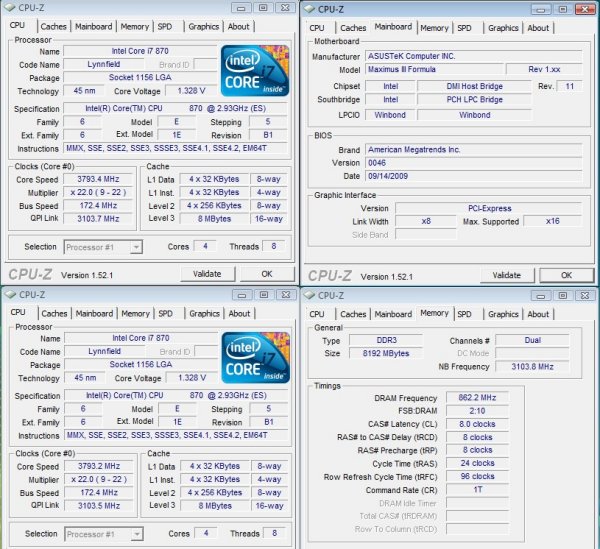600x549 pixels.
Task: Click Intel Core i7 logo in top-left window
Action: pyautogui.click(x=255, y=70)
